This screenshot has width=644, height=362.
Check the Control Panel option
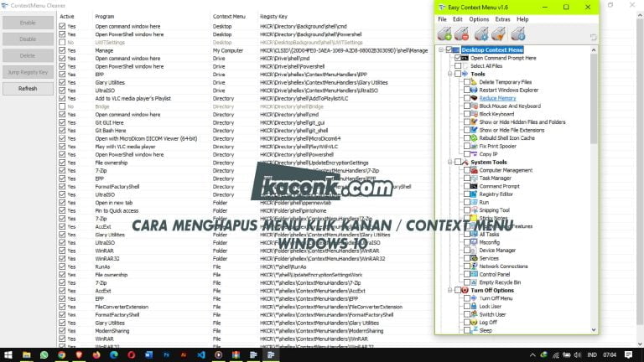pyautogui.click(x=467, y=274)
